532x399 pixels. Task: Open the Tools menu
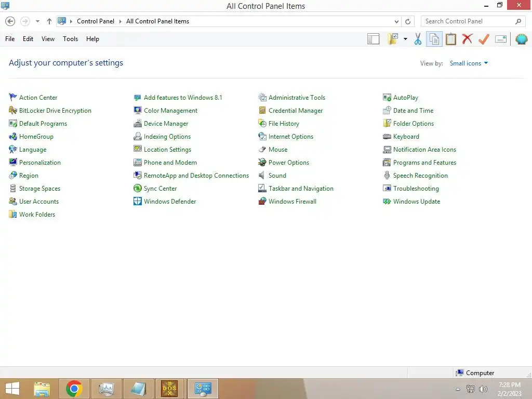(70, 39)
